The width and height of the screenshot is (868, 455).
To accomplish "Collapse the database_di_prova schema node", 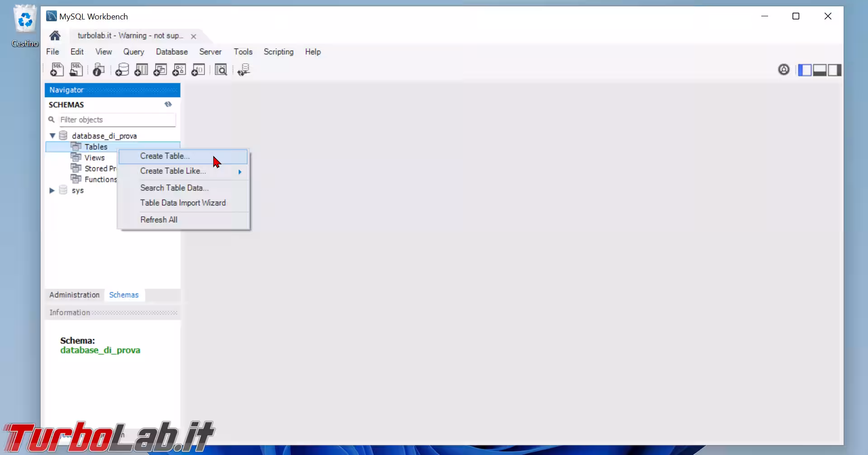I will click(52, 136).
